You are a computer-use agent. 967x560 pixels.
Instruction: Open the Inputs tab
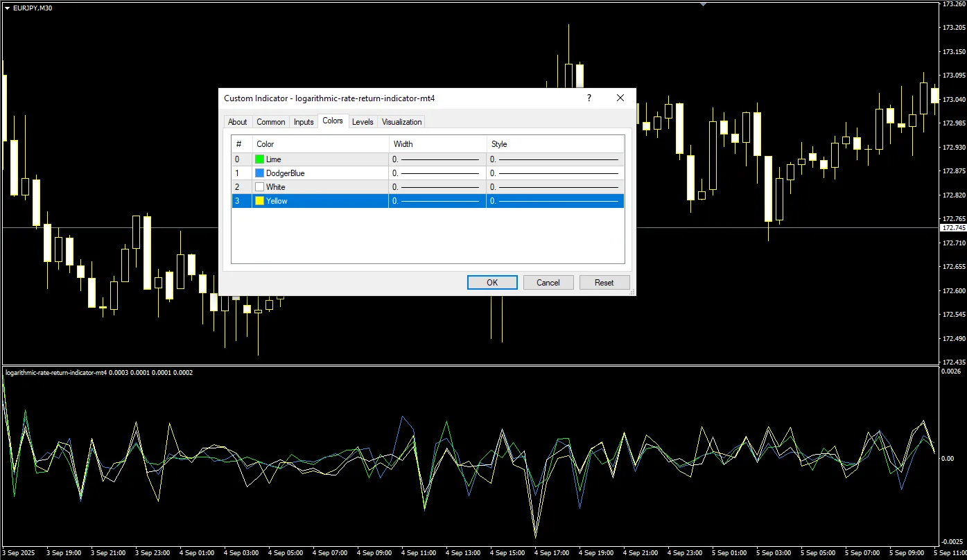coord(304,122)
